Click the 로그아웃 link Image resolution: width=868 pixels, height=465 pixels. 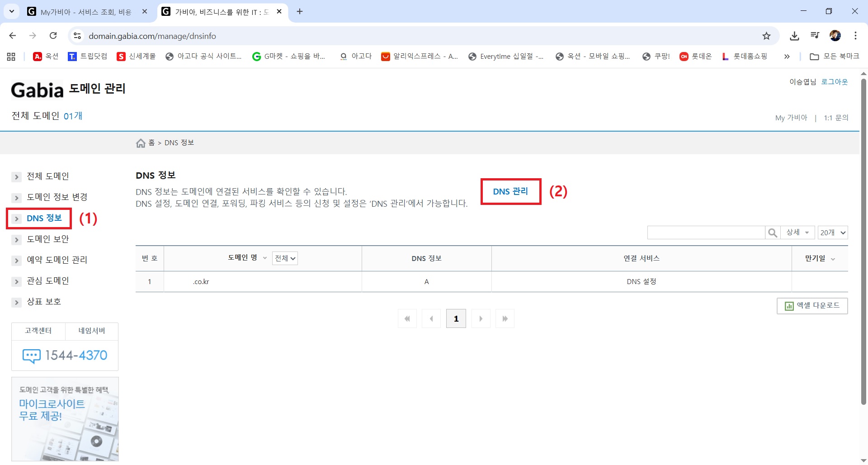click(834, 82)
